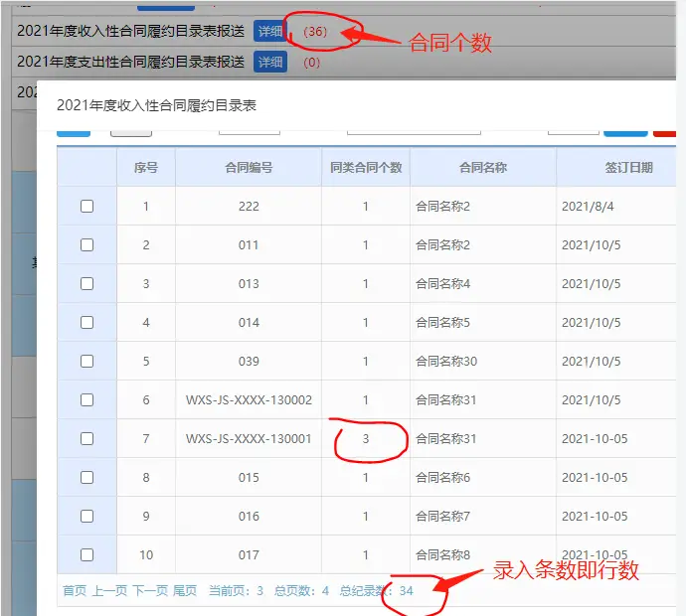This screenshot has width=686, height=616.
Task: Open 详细 for 收入性合同履约目录表报送
Action: 269,31
